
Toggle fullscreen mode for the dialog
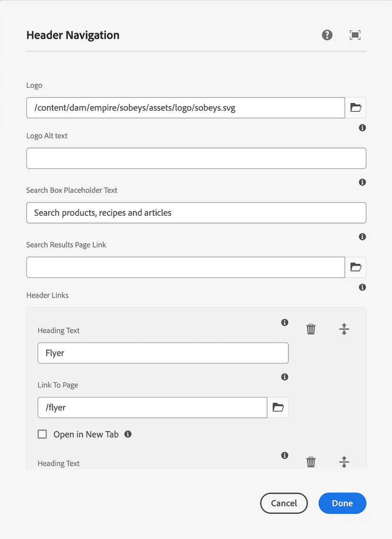[355, 35]
